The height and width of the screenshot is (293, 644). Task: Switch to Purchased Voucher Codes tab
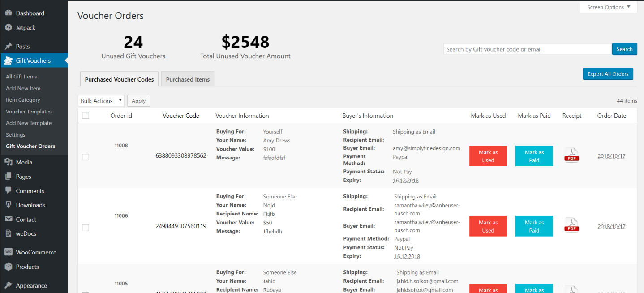point(119,79)
